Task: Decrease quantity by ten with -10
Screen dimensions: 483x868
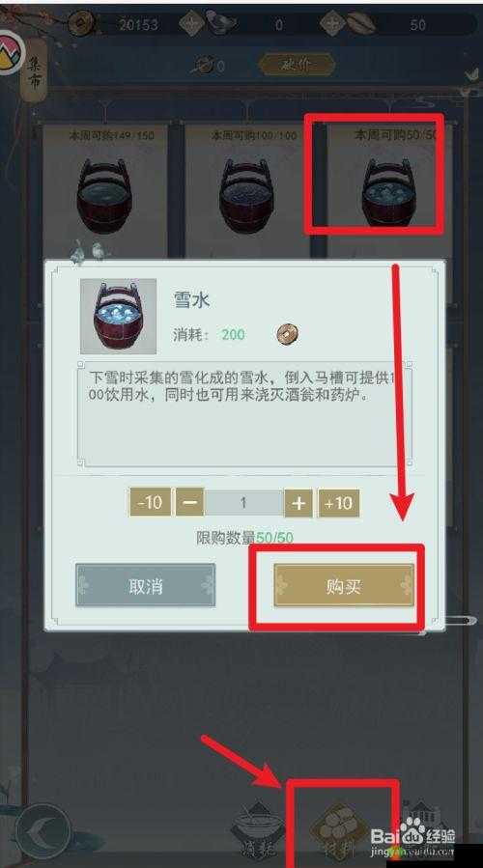Action: tap(150, 503)
